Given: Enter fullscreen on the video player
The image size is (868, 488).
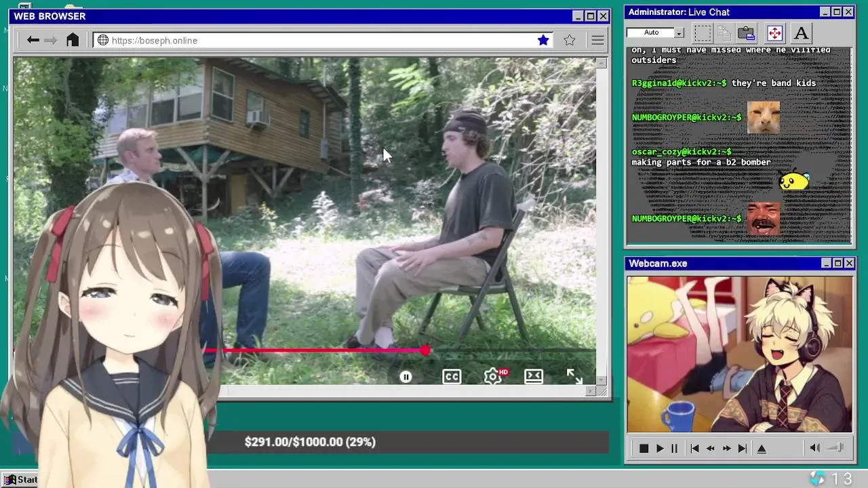Looking at the screenshot, I should pos(574,376).
